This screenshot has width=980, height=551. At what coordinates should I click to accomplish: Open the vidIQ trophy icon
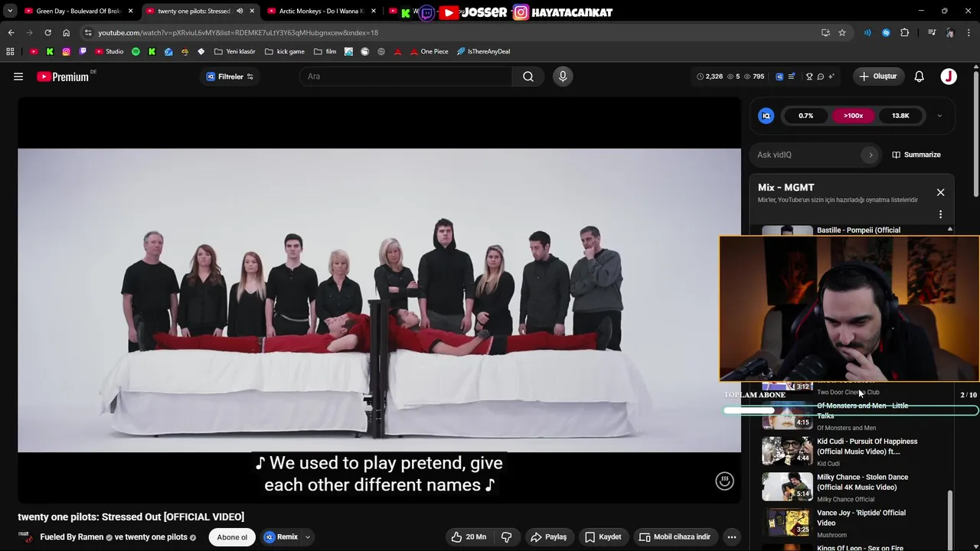pos(809,77)
